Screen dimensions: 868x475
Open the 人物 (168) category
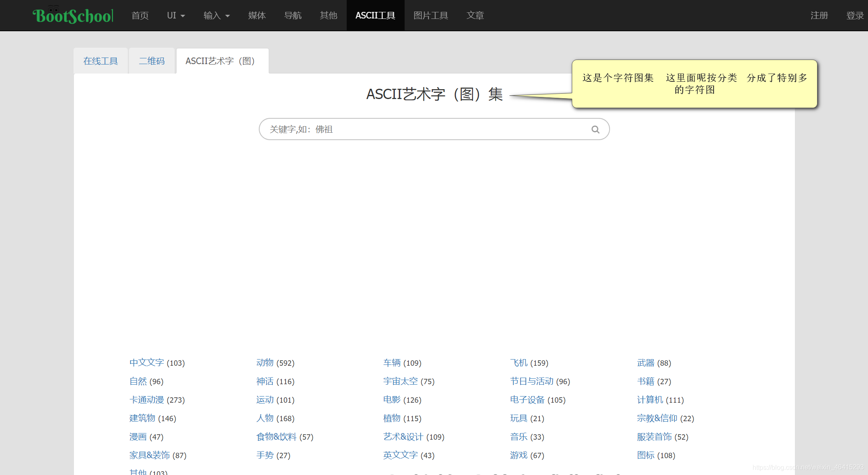coord(265,418)
